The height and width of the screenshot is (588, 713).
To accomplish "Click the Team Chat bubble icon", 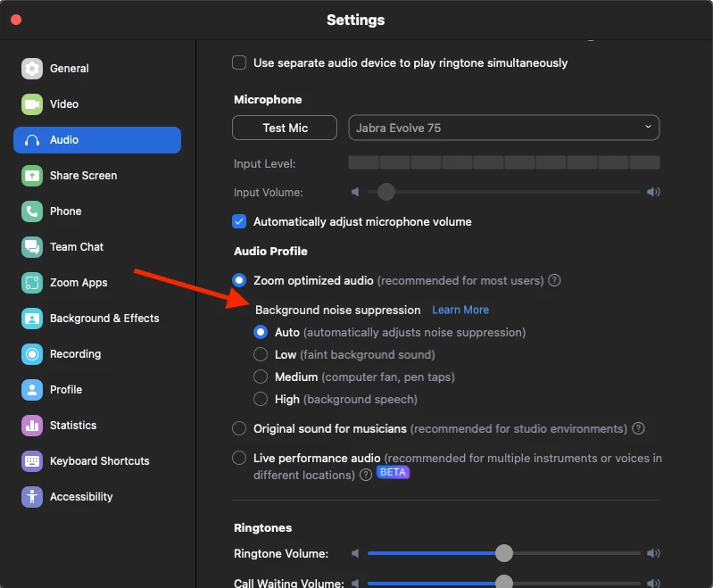I will tap(32, 247).
